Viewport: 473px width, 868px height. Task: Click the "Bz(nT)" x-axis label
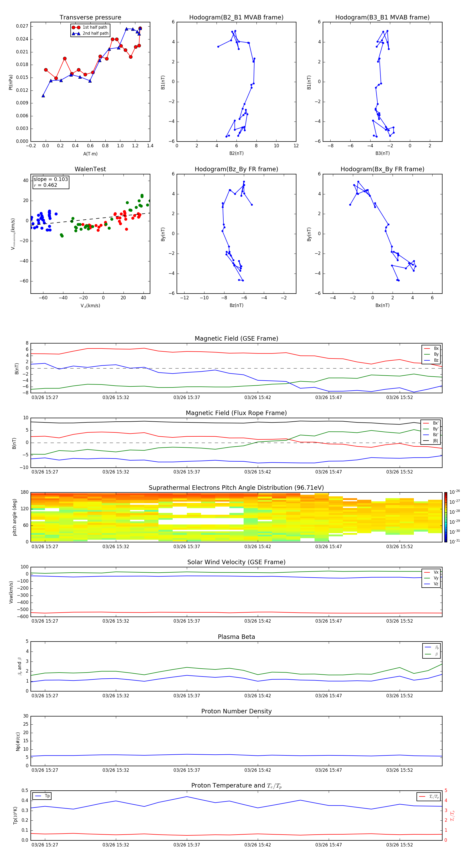tap(236, 305)
